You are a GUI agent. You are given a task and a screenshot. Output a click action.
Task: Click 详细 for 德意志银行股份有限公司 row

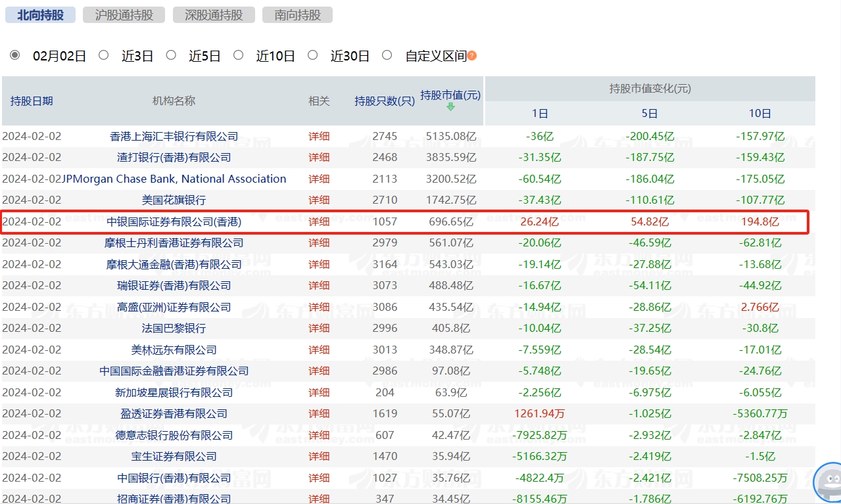pyautogui.click(x=319, y=435)
